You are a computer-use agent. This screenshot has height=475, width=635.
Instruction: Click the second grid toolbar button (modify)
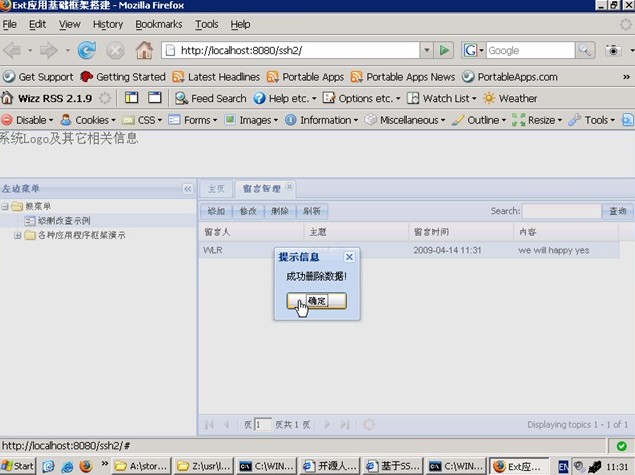click(248, 211)
